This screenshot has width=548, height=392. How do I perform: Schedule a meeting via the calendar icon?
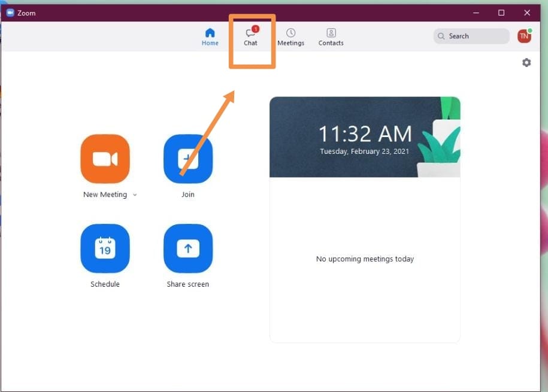click(105, 248)
